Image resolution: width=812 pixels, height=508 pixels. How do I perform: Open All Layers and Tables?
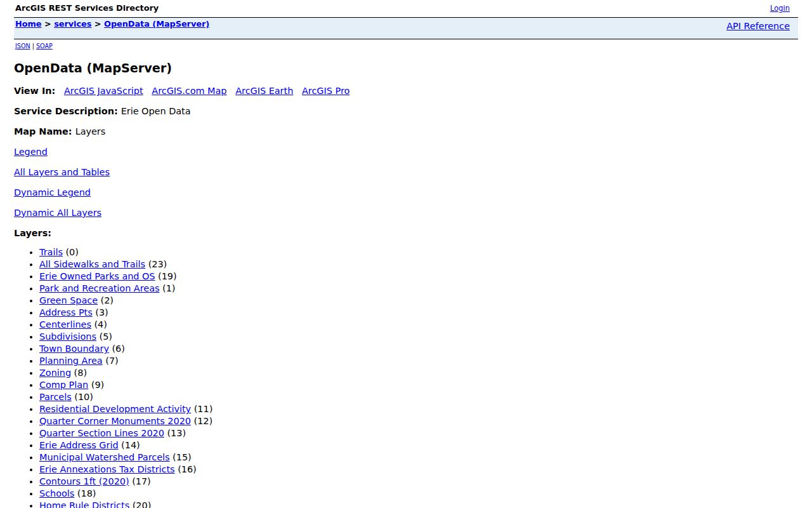pyautogui.click(x=62, y=172)
